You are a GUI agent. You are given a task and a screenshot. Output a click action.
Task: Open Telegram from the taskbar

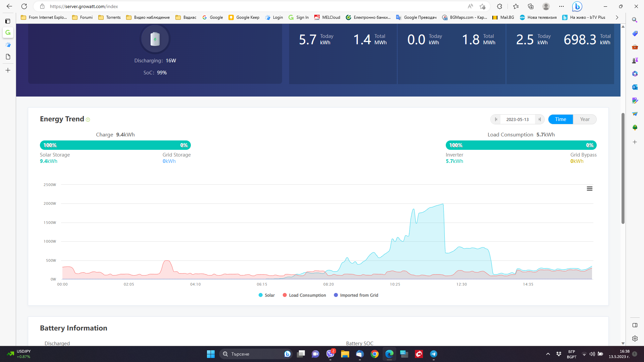coord(433,354)
